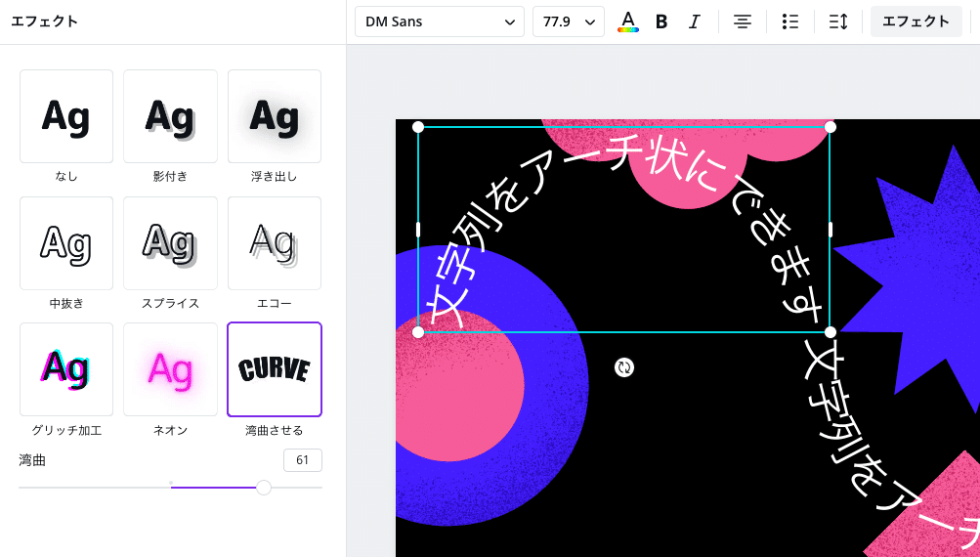This screenshot has width=980, height=557.
Task: Open line spacing settings
Action: click(x=838, y=21)
